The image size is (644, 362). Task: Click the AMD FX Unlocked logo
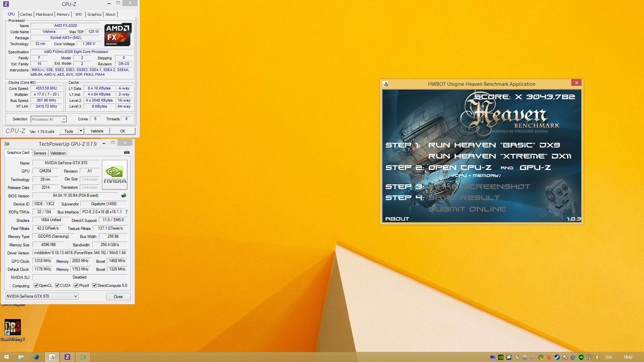coord(117,35)
